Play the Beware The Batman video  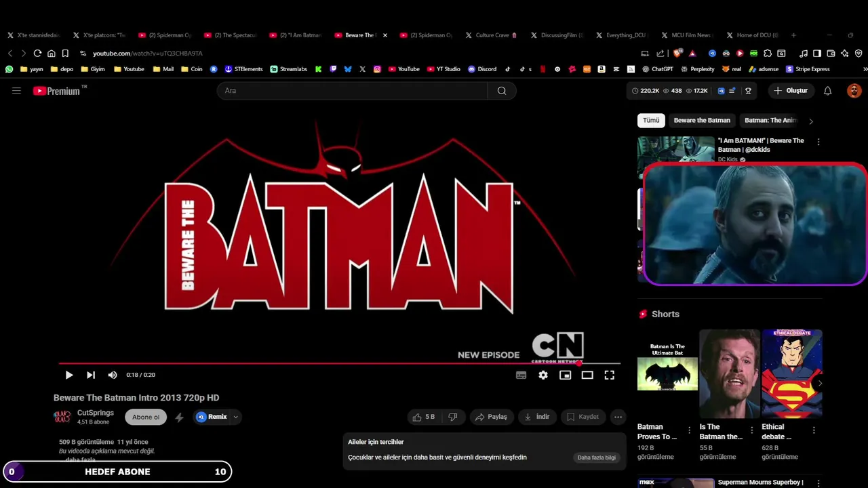click(x=69, y=375)
